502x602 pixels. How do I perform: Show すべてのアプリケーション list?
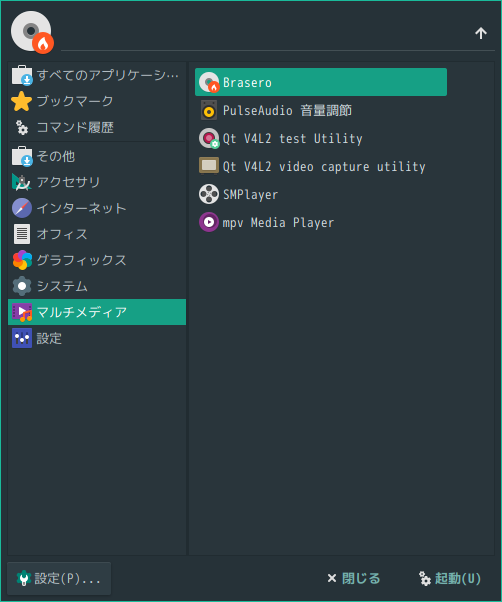[97, 75]
